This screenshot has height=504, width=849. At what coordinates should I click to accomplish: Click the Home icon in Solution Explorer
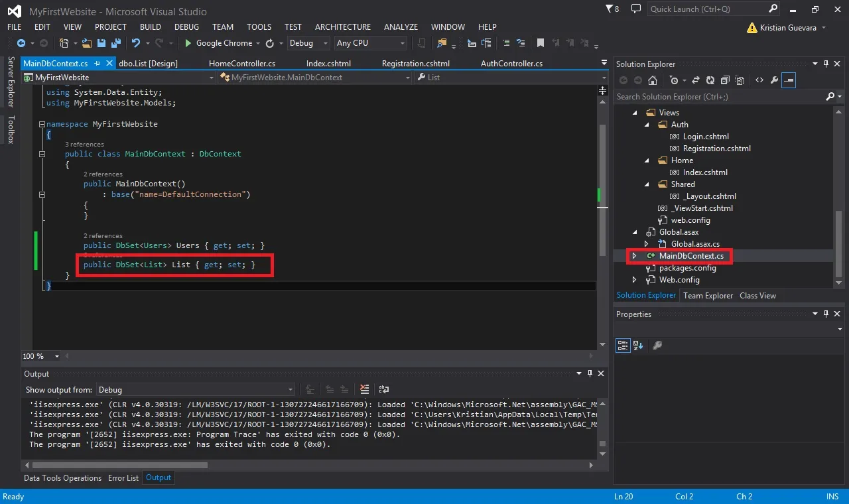[653, 80]
